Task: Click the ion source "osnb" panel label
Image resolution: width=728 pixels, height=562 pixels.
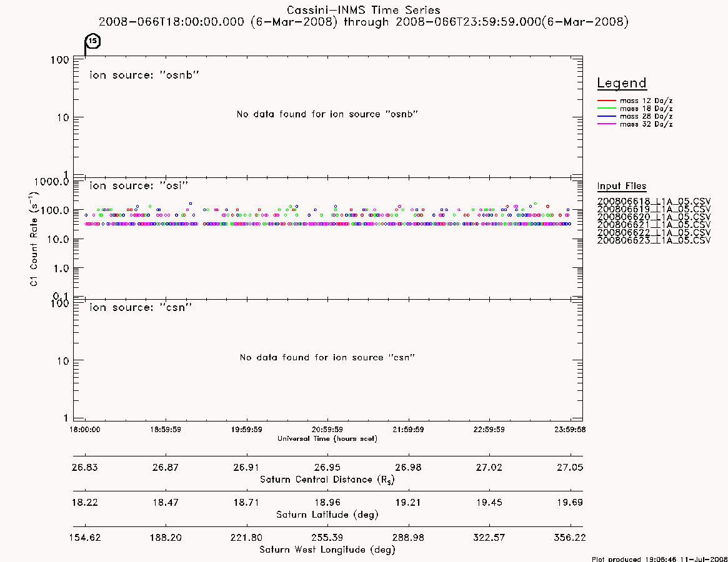Action: (x=144, y=75)
